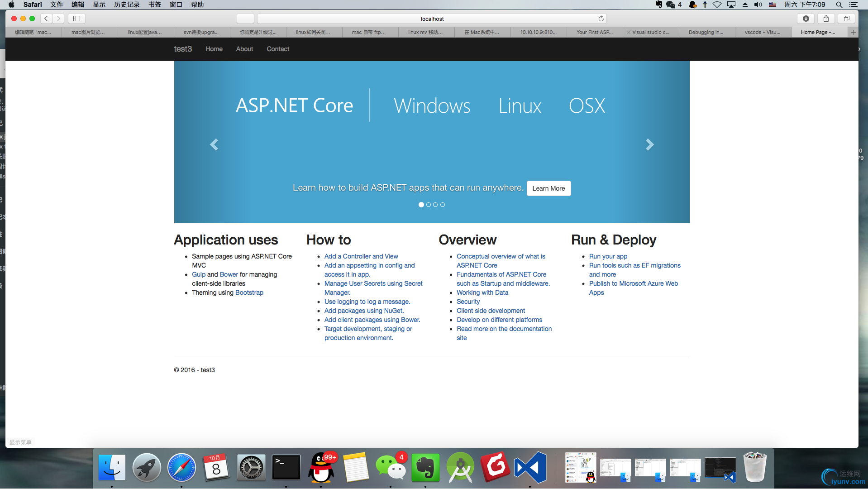The image size is (868, 489).
Task: Go to previous carousel slide
Action: pyautogui.click(x=214, y=144)
